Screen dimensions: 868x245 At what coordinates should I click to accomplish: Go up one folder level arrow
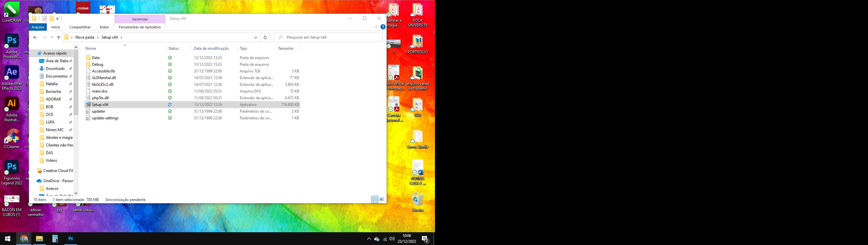[59, 37]
